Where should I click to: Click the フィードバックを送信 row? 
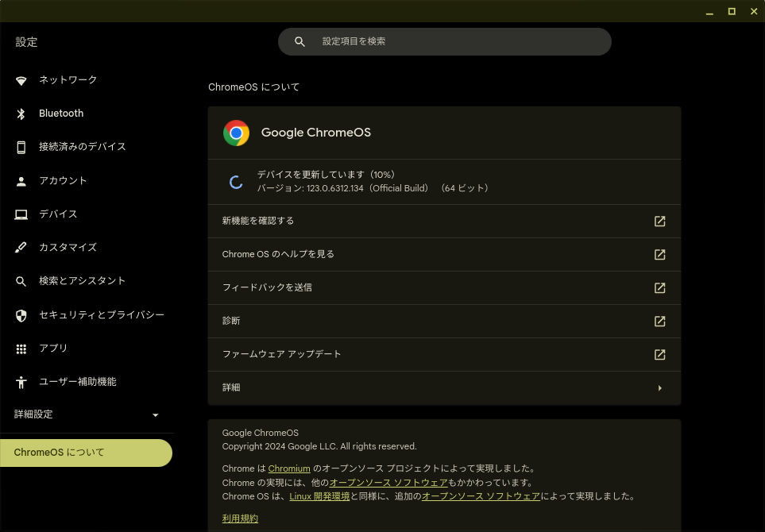444,287
